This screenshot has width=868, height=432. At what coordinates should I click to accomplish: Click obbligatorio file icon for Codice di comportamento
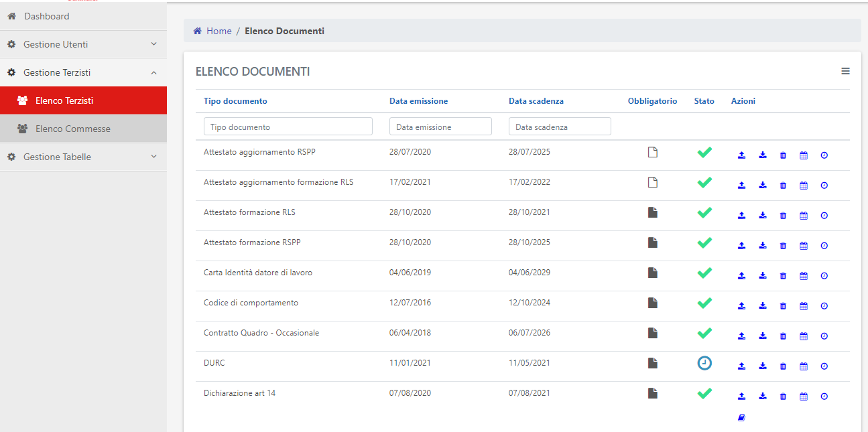652,303
